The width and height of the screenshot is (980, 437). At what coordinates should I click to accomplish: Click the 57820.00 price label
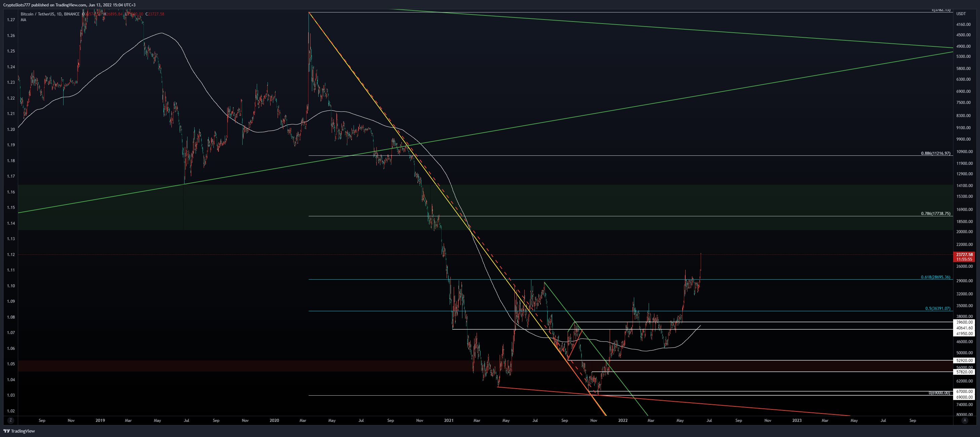click(965, 372)
